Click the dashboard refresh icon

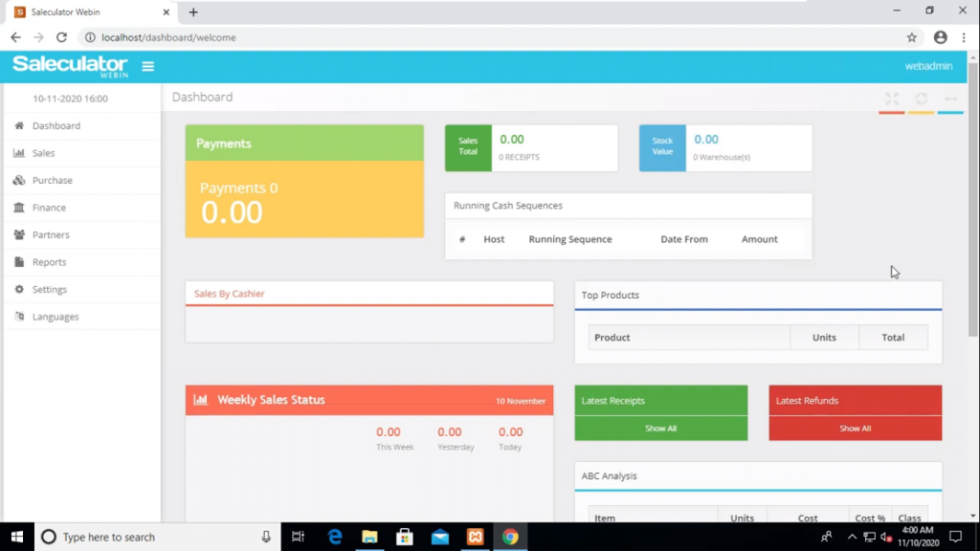(922, 99)
